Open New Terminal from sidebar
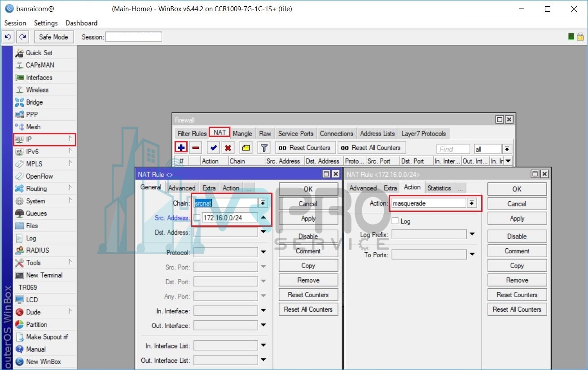 click(44, 275)
